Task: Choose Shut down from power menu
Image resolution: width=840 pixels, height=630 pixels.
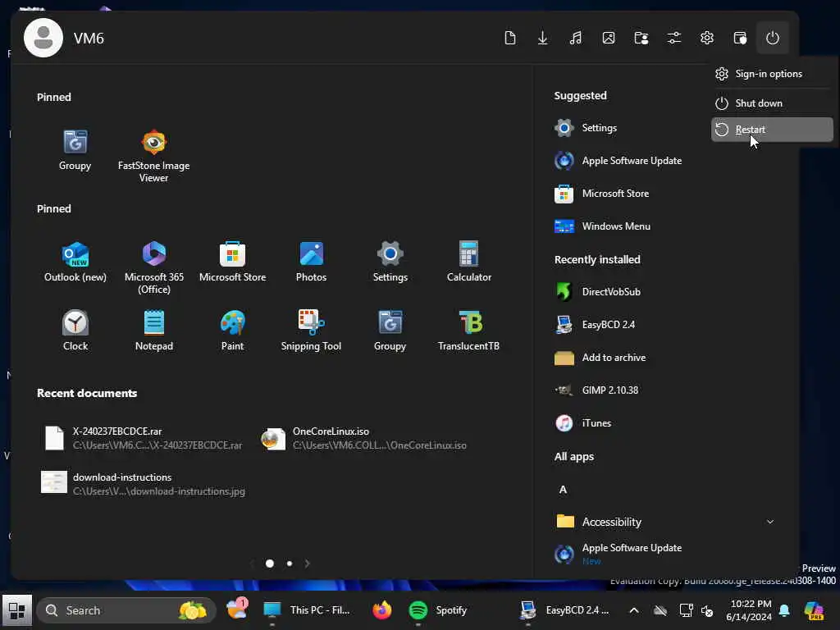Action: pyautogui.click(x=772, y=103)
